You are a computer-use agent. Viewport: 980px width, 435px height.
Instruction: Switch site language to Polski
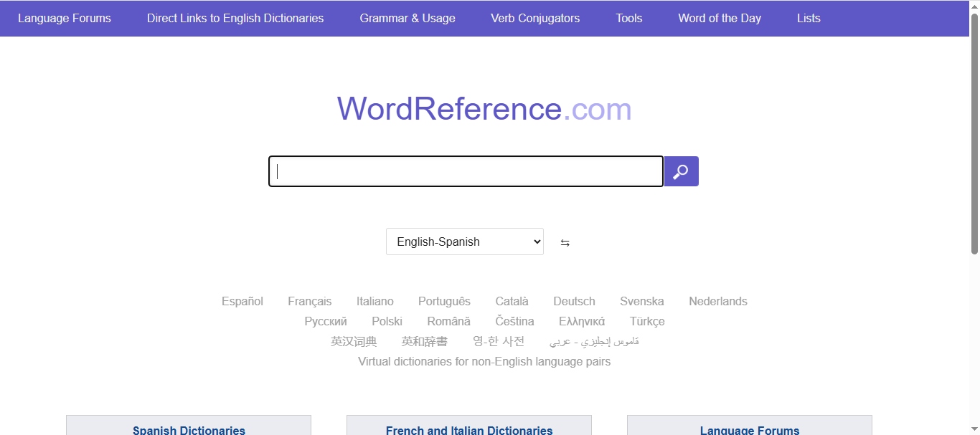click(387, 321)
